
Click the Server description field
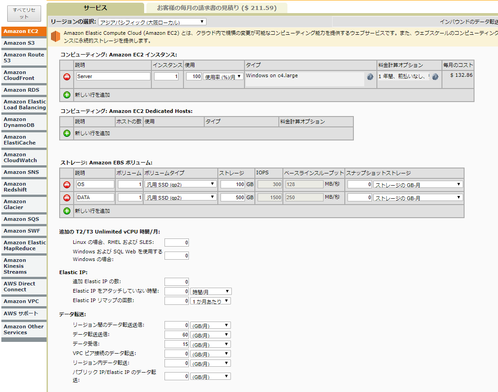[x=113, y=77]
